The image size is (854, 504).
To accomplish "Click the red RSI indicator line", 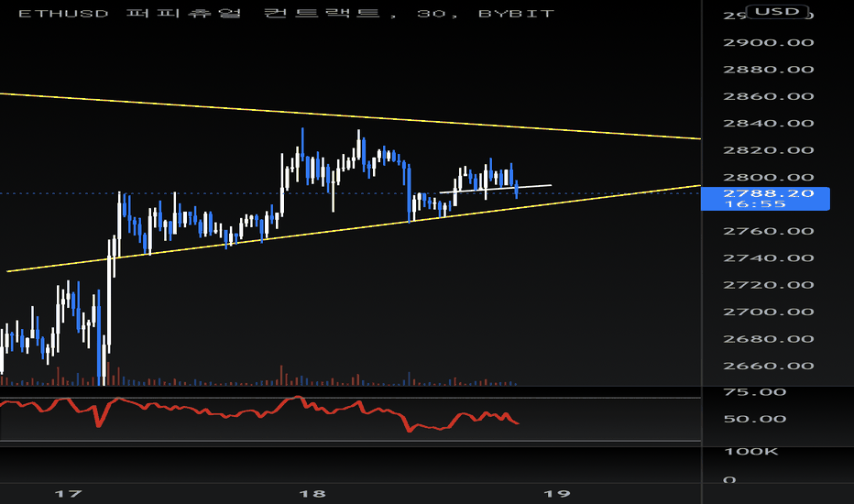I will tap(259, 413).
